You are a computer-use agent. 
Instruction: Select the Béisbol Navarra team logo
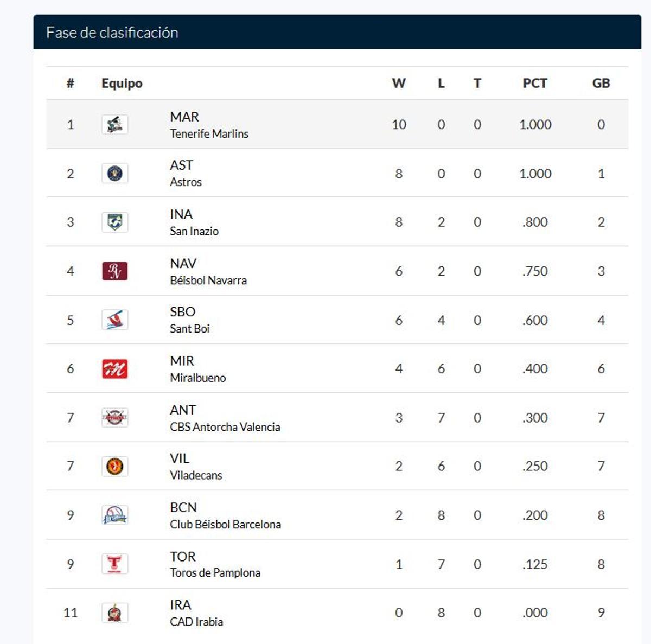pos(114,271)
